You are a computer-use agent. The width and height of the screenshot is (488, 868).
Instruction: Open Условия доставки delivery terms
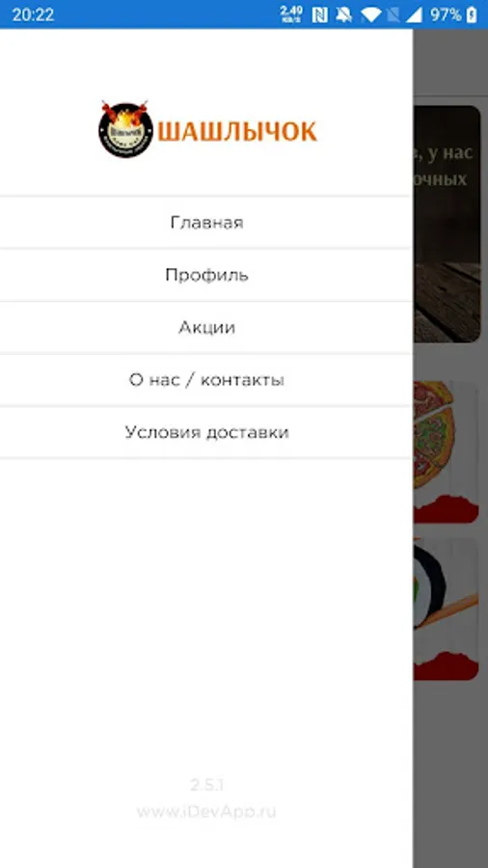coord(205,432)
